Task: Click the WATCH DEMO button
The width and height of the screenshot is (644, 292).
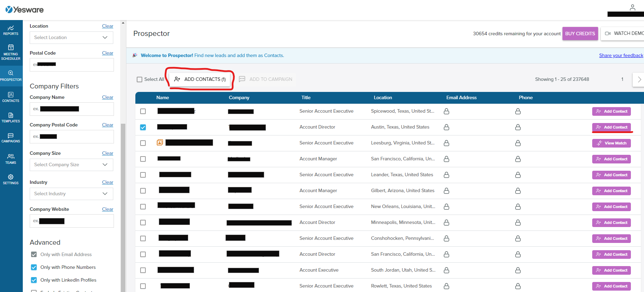Action: pyautogui.click(x=623, y=34)
